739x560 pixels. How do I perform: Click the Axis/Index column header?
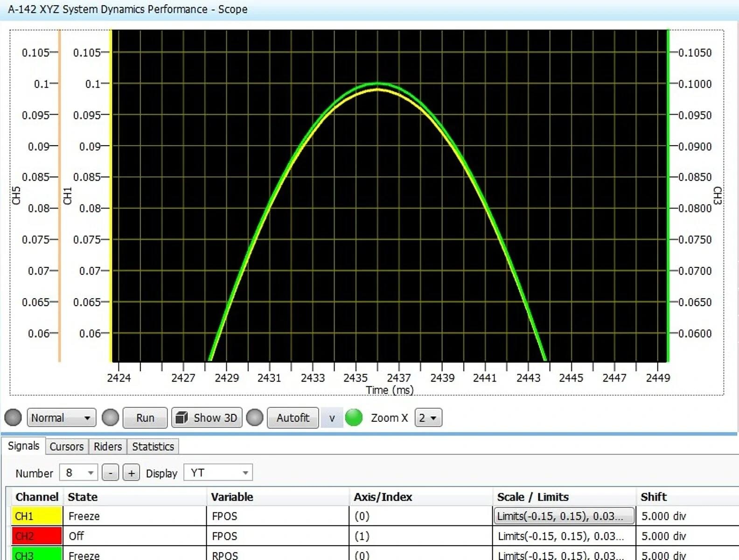click(x=421, y=497)
